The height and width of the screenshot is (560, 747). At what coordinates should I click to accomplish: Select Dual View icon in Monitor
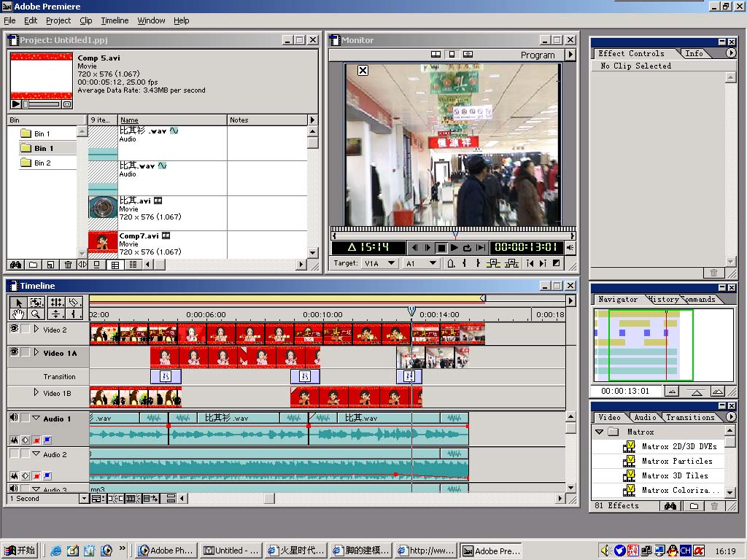[436, 54]
